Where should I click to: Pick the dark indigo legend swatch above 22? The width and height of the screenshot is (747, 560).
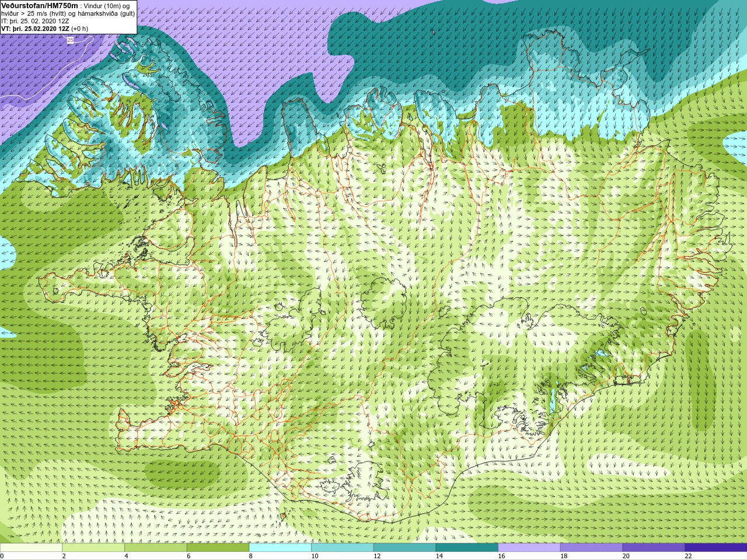click(715, 548)
